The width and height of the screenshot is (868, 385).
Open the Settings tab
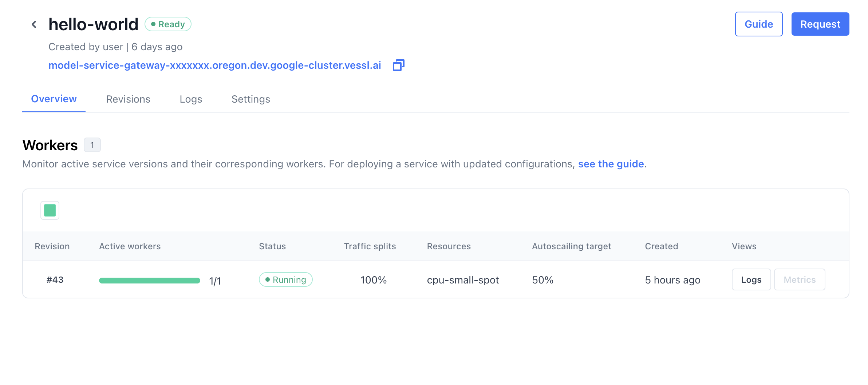tap(251, 99)
